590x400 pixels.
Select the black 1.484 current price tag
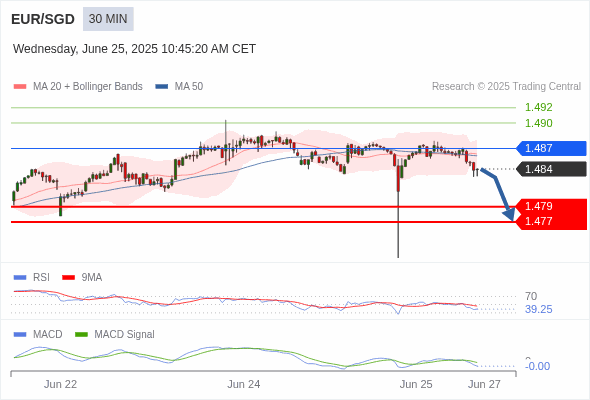click(551, 169)
